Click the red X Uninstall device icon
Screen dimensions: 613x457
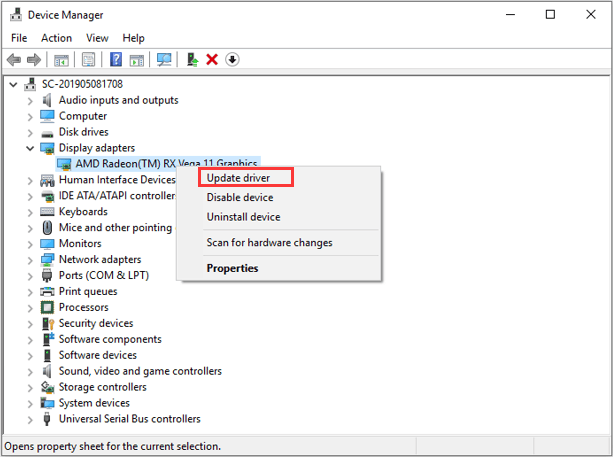[x=212, y=59]
